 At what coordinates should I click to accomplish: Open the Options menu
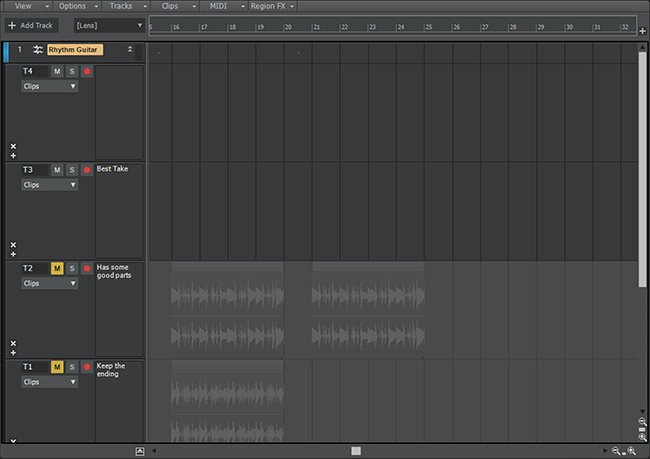pos(77,6)
